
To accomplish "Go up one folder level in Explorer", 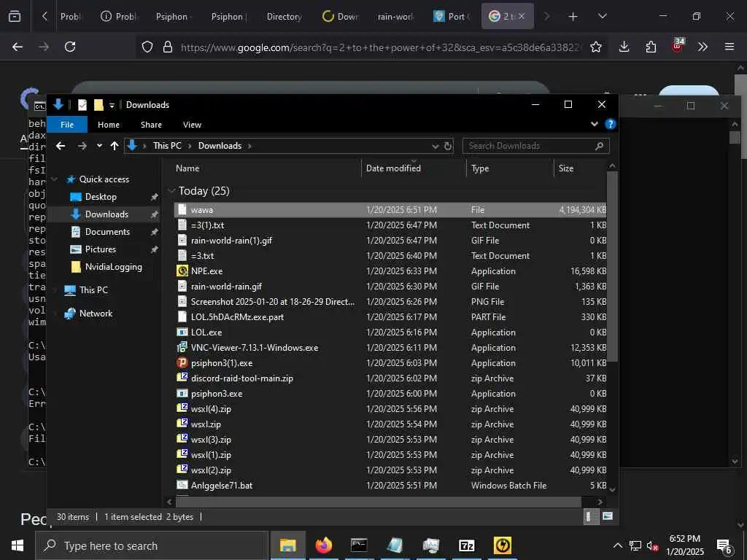I will 115,146.
